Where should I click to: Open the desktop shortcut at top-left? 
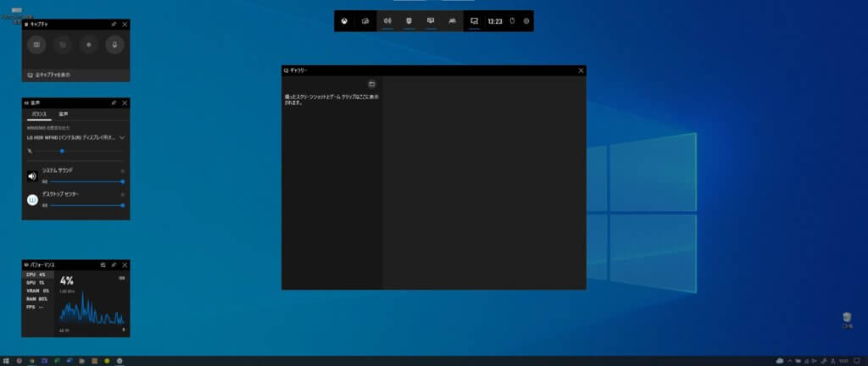point(17,14)
